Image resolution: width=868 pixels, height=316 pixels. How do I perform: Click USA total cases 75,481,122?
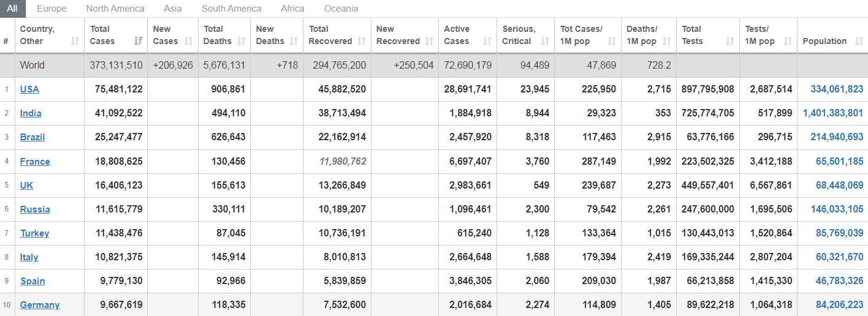pos(119,89)
